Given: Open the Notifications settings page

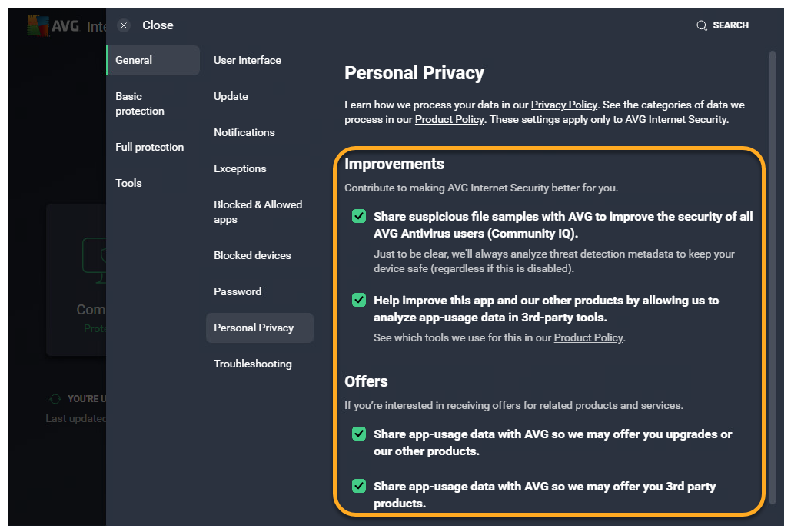Looking at the screenshot, I should pos(244,132).
